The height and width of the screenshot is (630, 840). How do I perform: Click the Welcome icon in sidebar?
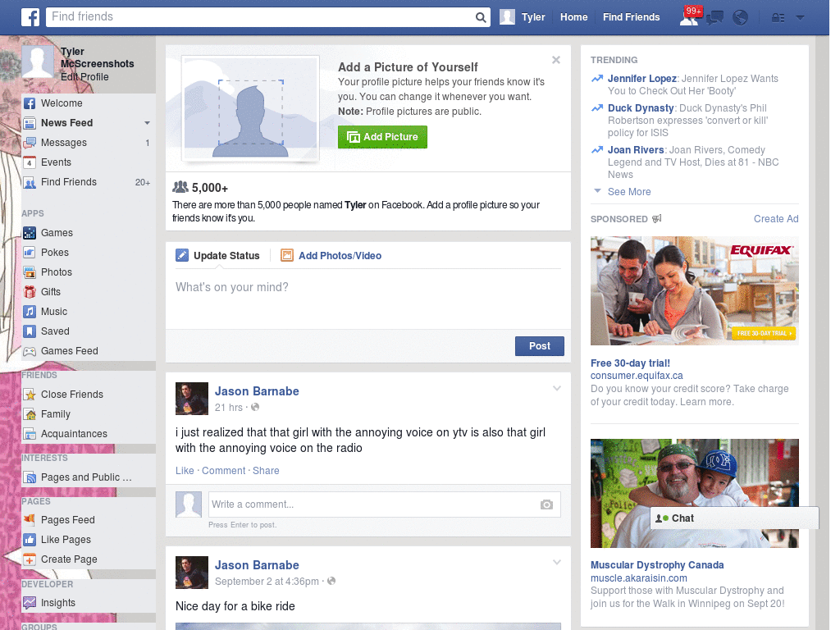[x=30, y=103]
